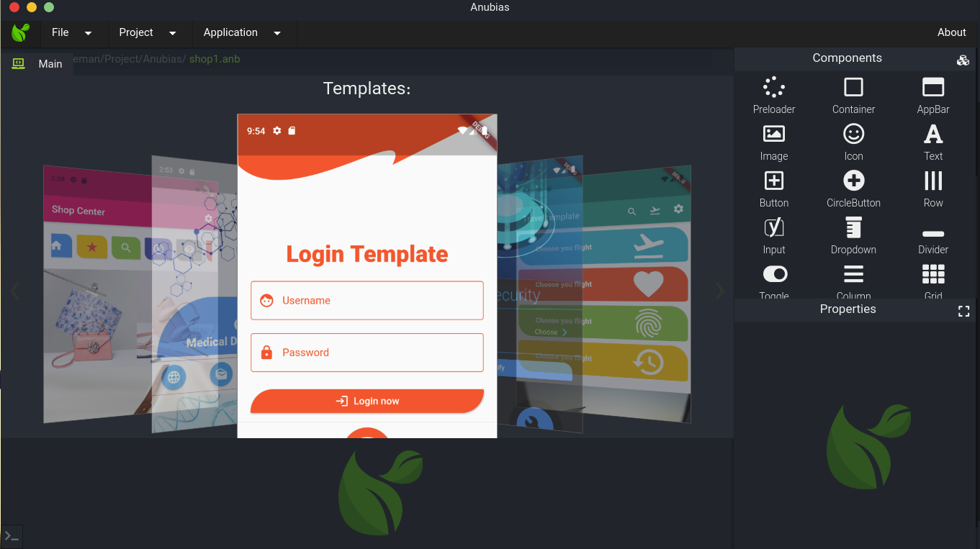Select the Toggle switch component

pyautogui.click(x=775, y=274)
